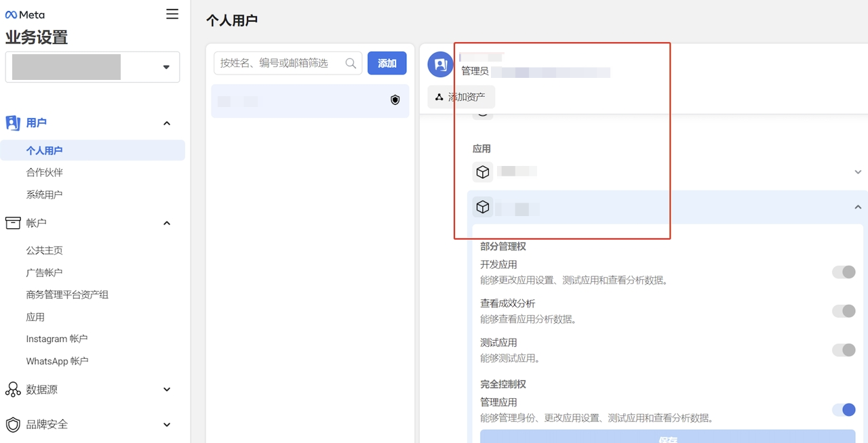Open 应用 in the sidebar

click(35, 317)
